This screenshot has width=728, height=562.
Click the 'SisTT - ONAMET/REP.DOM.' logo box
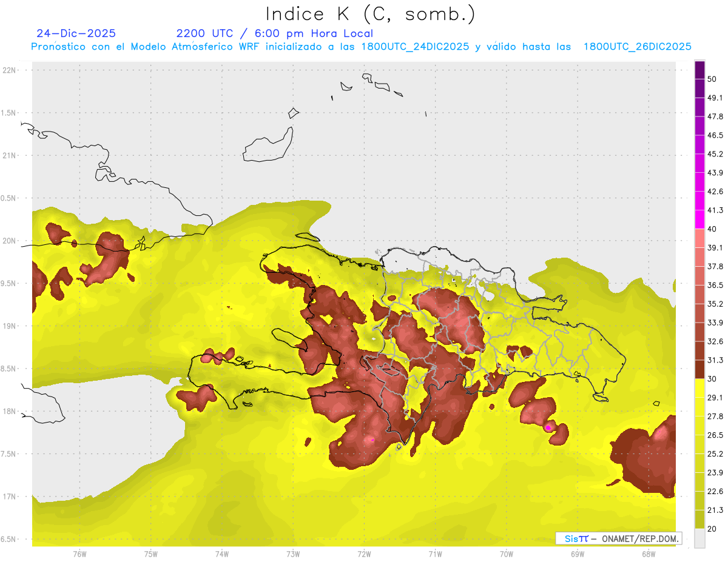pos(618,538)
